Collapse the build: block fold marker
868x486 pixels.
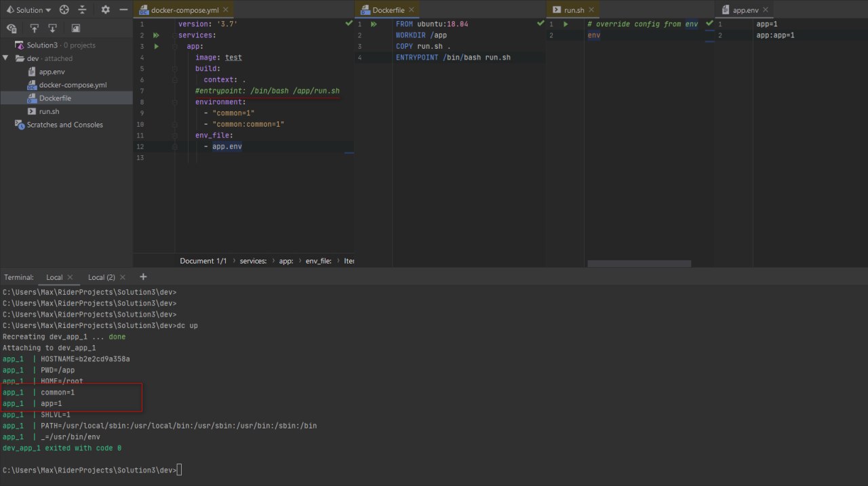pos(175,68)
